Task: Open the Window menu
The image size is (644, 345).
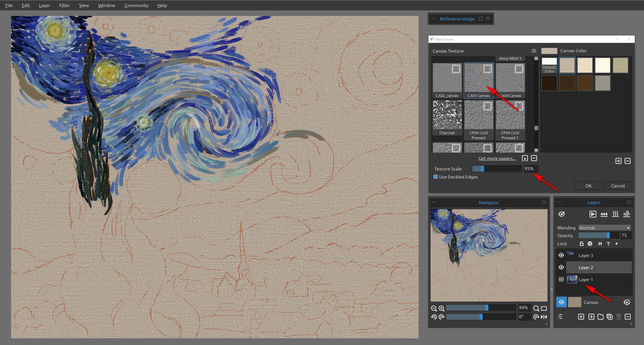Action: pos(106,5)
